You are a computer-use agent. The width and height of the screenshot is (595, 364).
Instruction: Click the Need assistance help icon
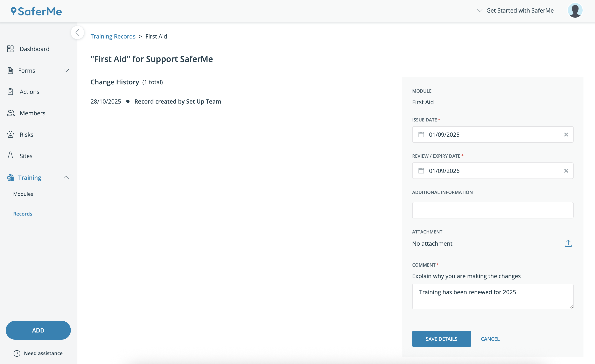pos(17,353)
